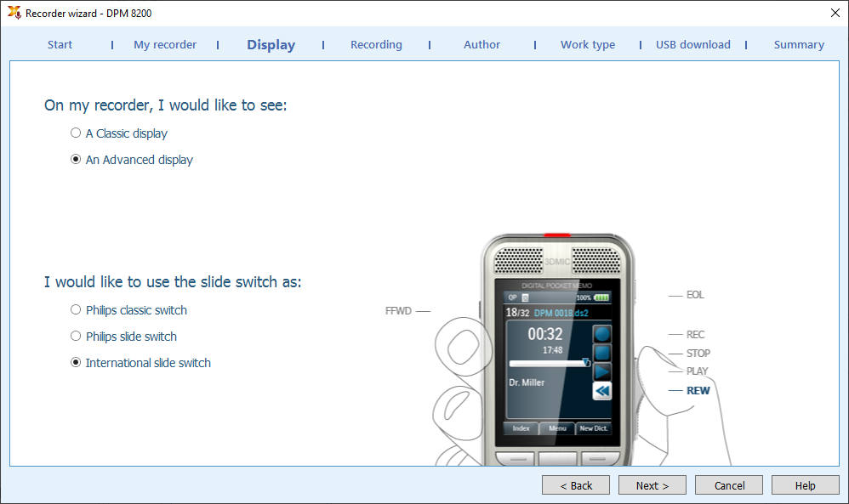
Task: Click the playback progress slider on the device screen
Action: click(x=550, y=363)
